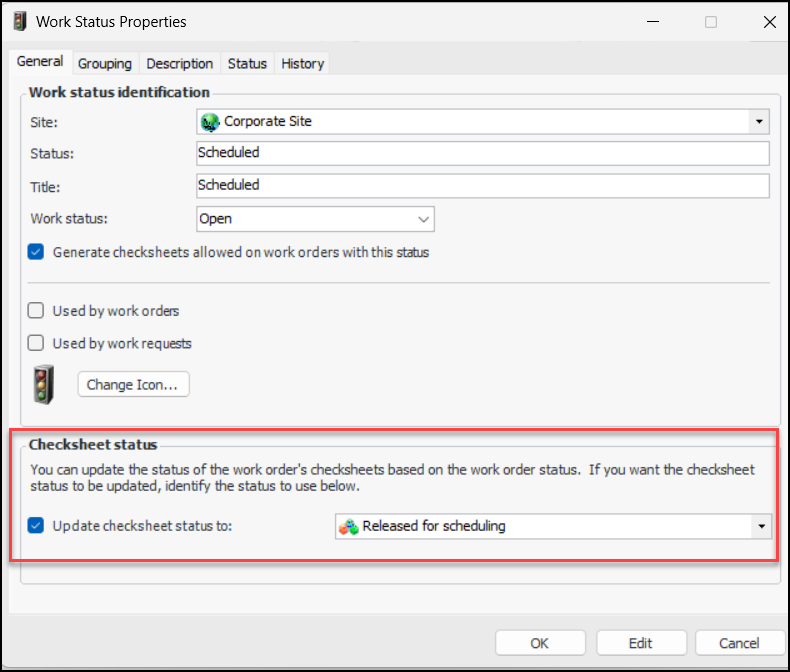This screenshot has height=672, width=790.
Task: Click the Work status identification heading
Action: 119,92
